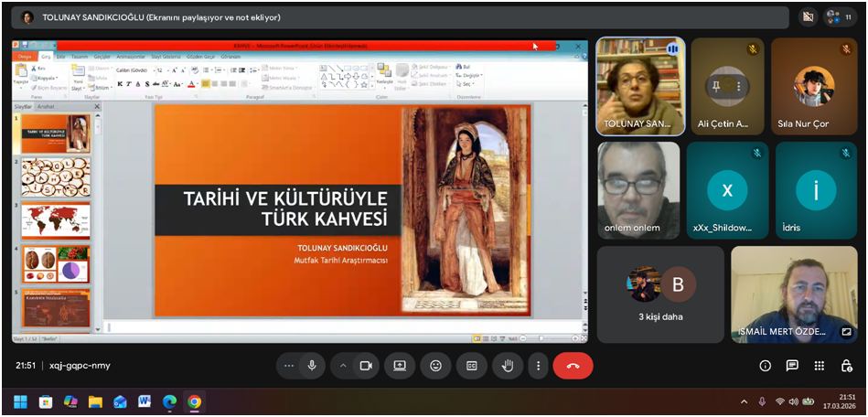868x417 pixels.
Task: Toggle the microphone mute button
Action: (312, 366)
